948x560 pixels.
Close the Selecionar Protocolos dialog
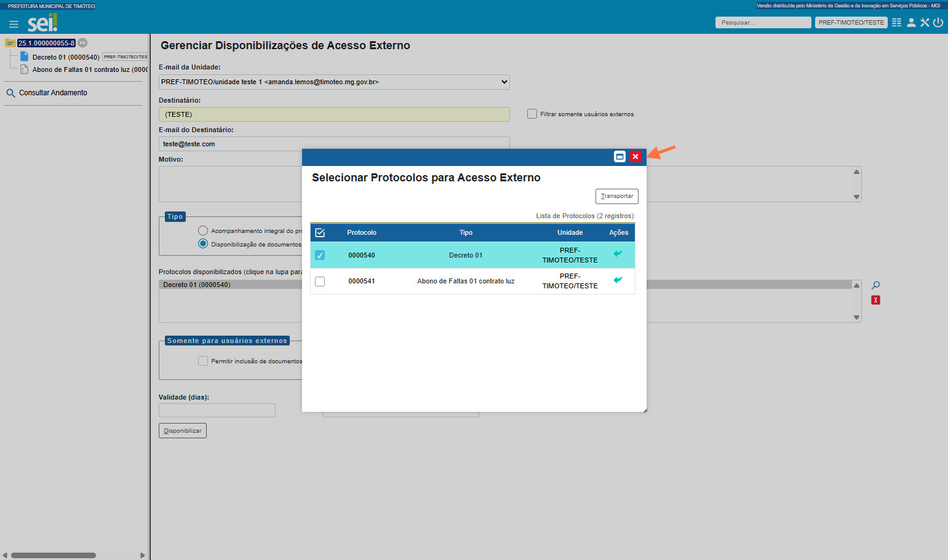(635, 157)
